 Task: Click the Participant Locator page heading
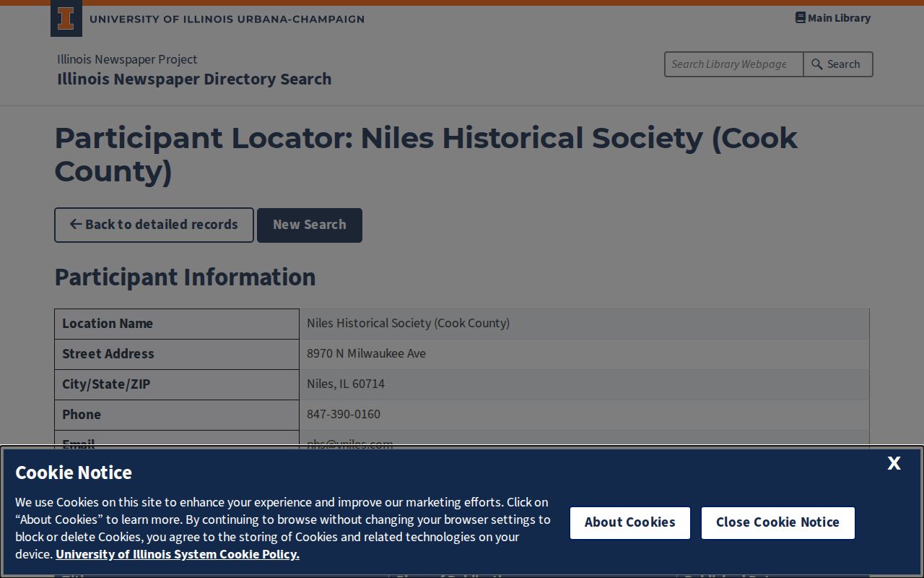coord(426,155)
